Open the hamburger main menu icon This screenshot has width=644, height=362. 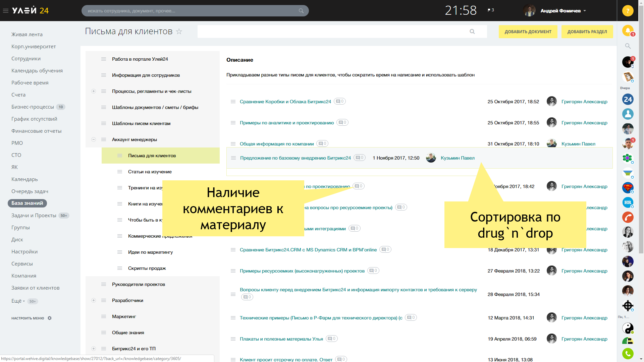click(6, 11)
